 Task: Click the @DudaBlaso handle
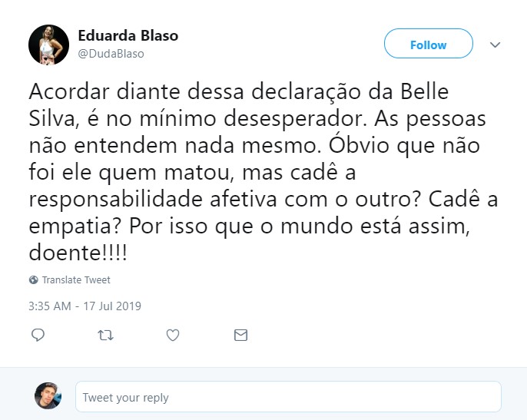tap(111, 54)
